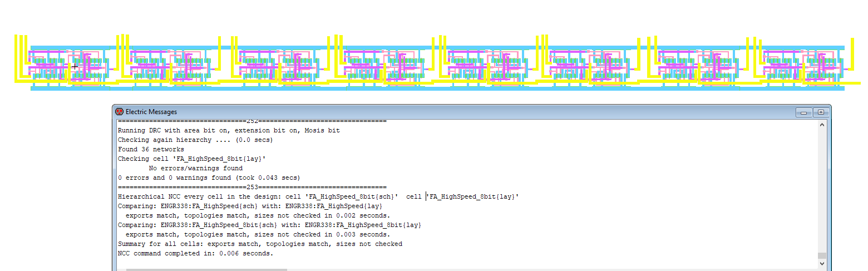Click the '0 errors and 0 warnings found' line

[209, 178]
